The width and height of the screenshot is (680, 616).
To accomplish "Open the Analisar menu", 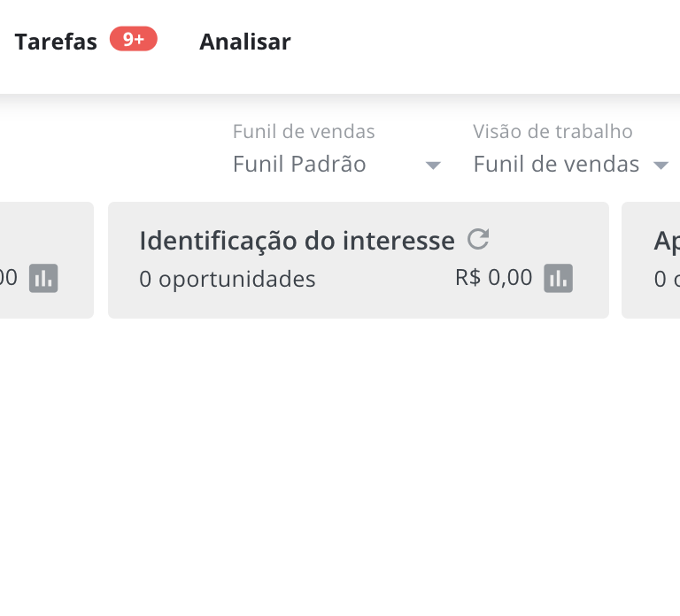I will coord(245,42).
